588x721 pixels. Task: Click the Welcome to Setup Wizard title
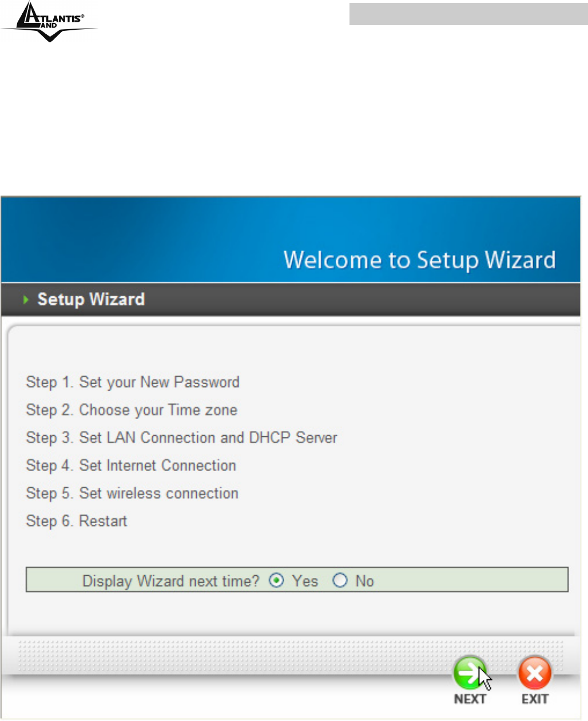[x=420, y=260]
